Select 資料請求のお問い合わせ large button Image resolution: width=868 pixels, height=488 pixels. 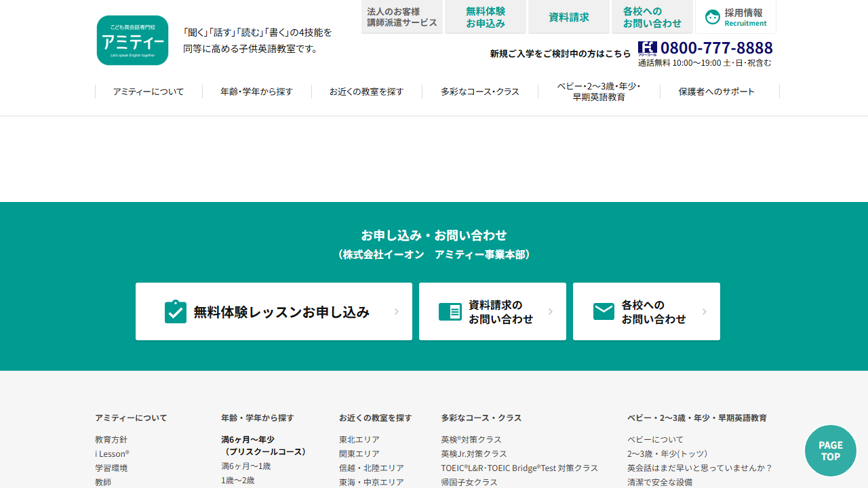click(492, 312)
